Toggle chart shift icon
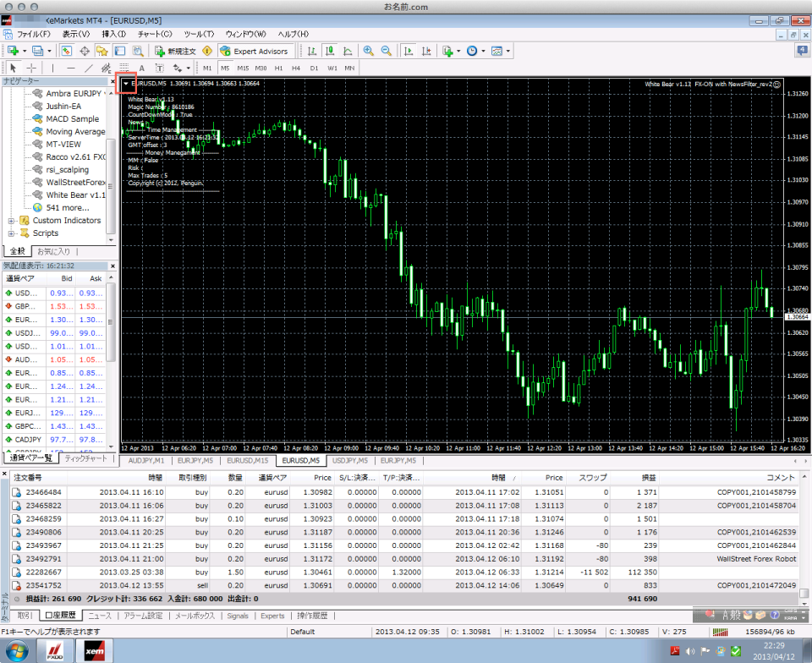The width and height of the screenshot is (812, 663). tap(426, 51)
